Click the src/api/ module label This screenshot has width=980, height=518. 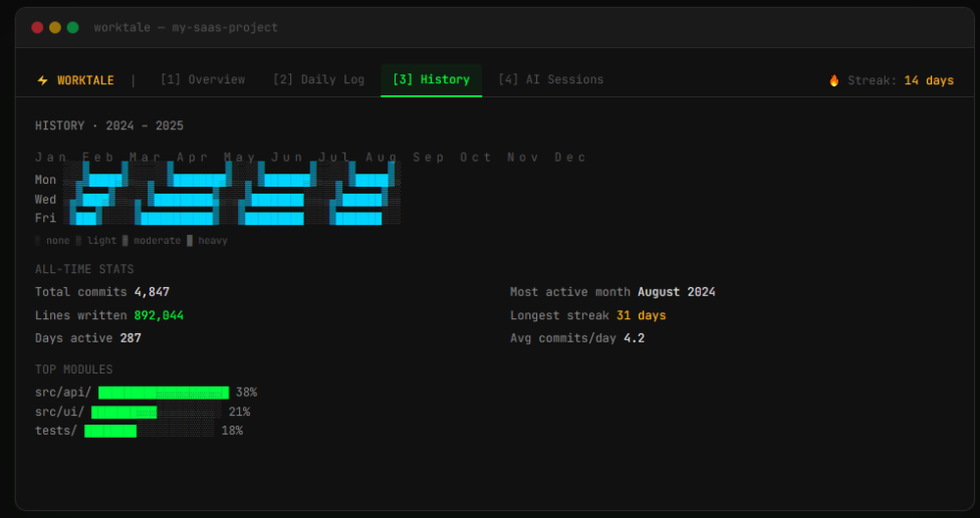coord(63,393)
